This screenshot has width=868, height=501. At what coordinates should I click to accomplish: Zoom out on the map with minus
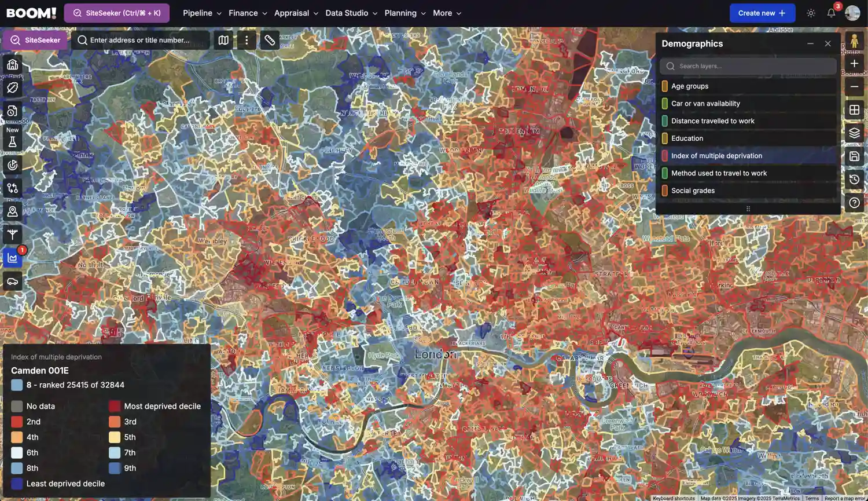[x=854, y=86]
